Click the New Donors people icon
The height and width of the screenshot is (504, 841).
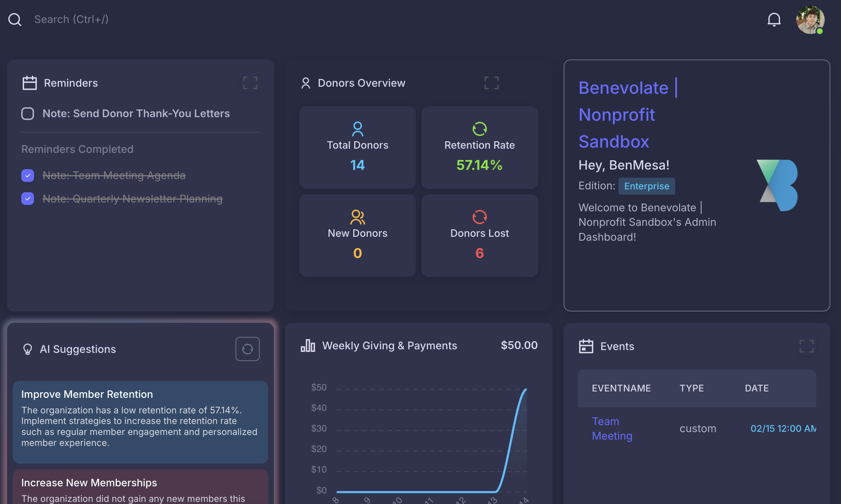tap(357, 217)
